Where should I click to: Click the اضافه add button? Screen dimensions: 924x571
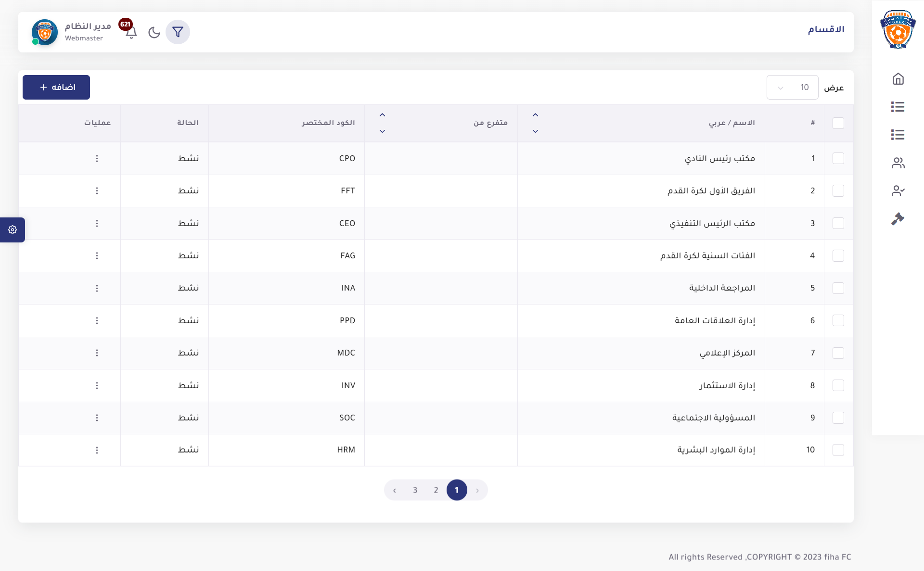click(x=56, y=87)
